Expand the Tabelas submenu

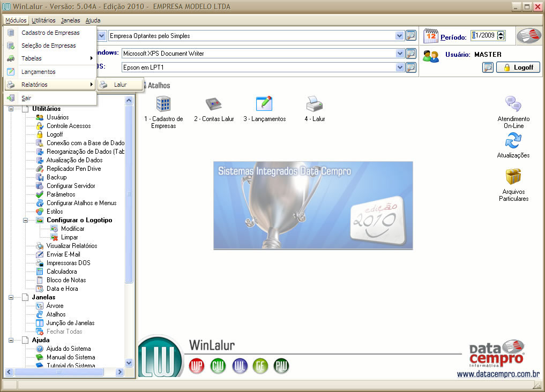pos(50,58)
